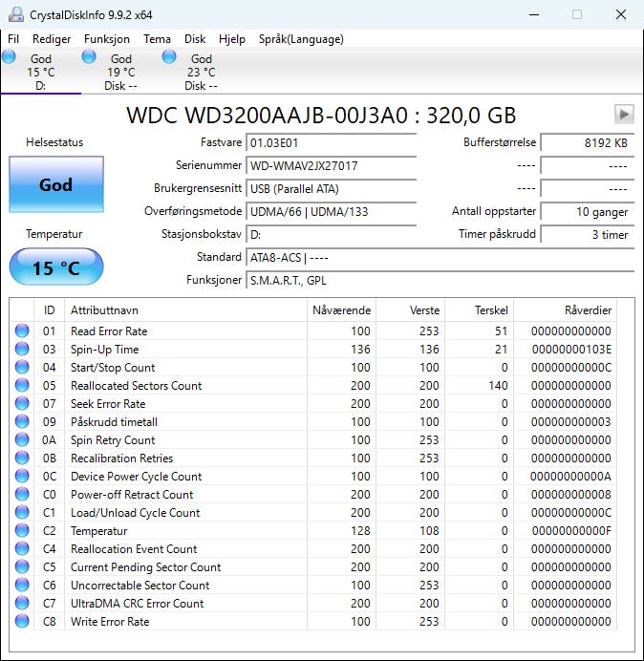Click the CrystalDiskInfo app icon in title bar

(x=16, y=14)
